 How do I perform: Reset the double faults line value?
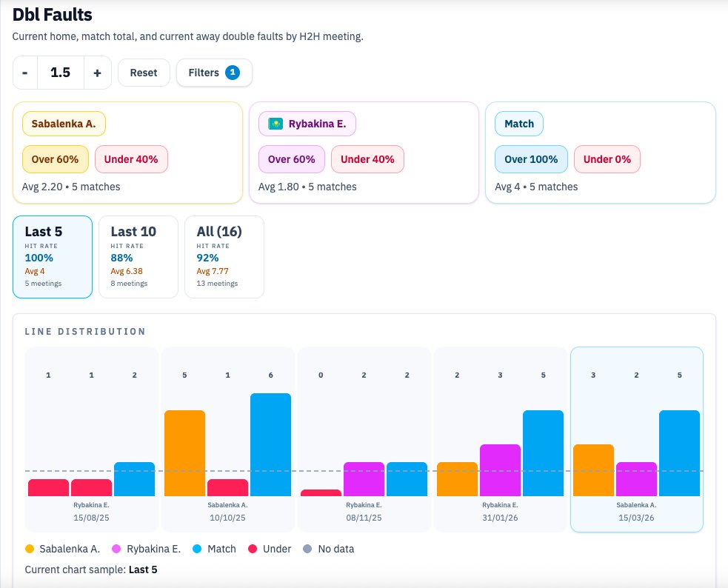[x=144, y=73]
